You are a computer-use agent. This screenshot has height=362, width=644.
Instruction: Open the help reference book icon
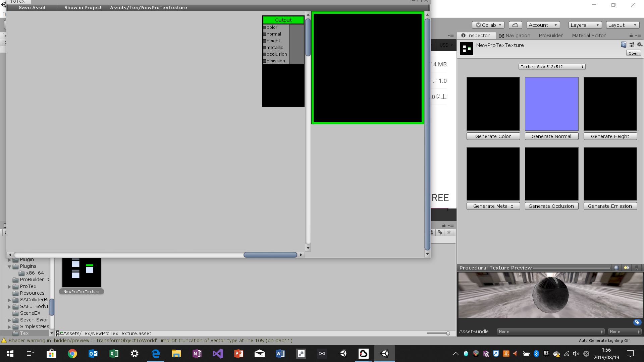[624, 45]
